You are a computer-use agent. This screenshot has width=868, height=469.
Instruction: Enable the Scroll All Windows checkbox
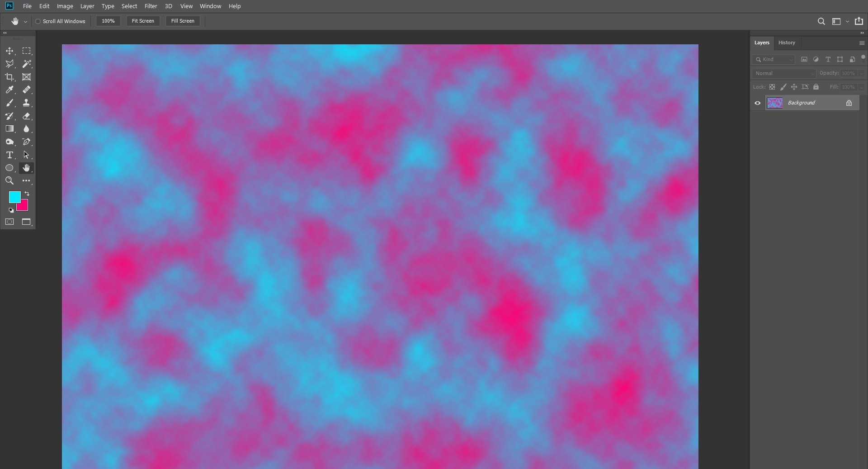click(38, 21)
